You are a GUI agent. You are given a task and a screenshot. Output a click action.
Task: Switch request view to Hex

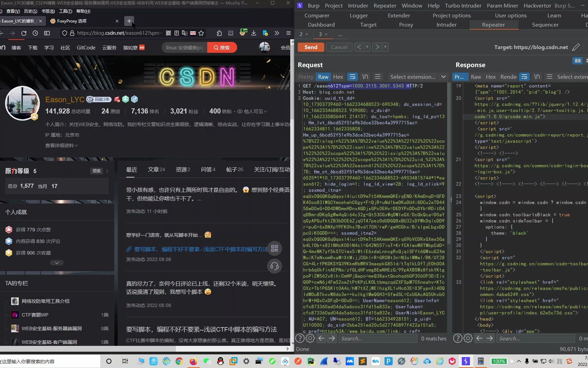click(x=338, y=77)
